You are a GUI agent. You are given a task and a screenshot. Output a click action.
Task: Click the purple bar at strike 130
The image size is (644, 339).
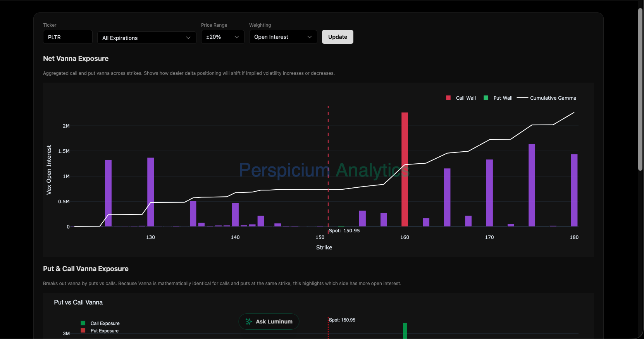pyautogui.click(x=150, y=192)
